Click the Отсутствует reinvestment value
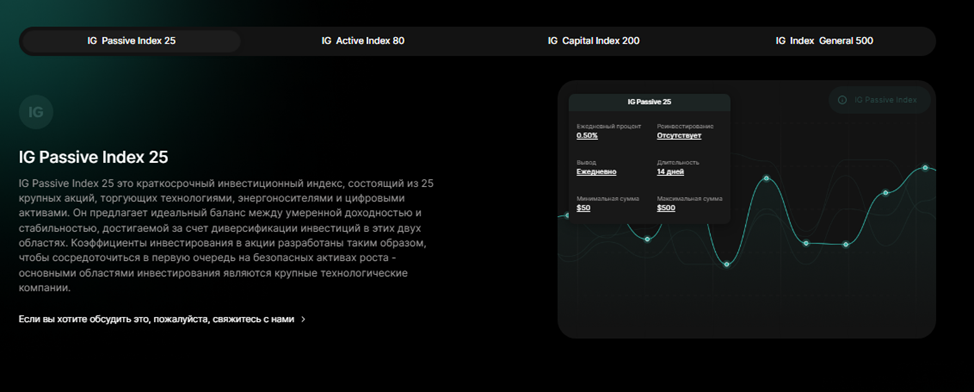 [x=679, y=135]
